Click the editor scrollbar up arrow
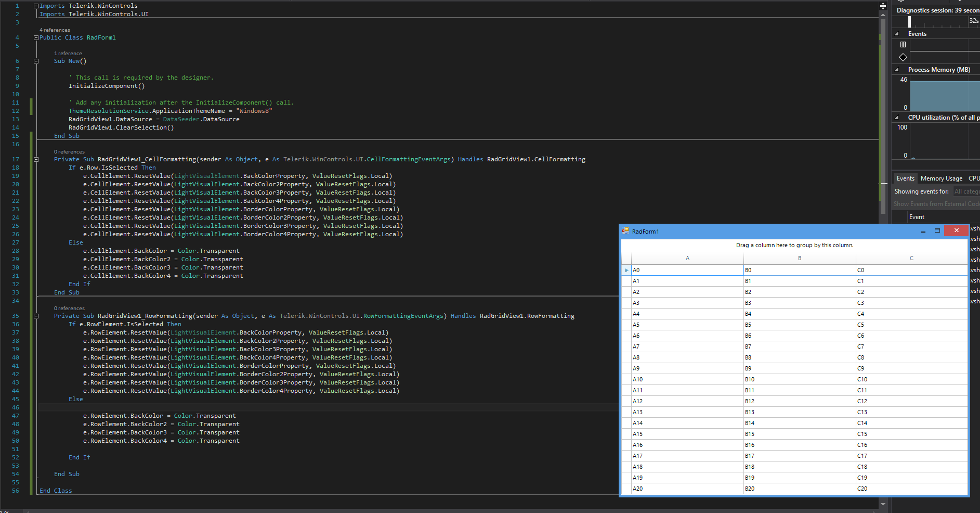This screenshot has width=980, height=513. [883, 15]
